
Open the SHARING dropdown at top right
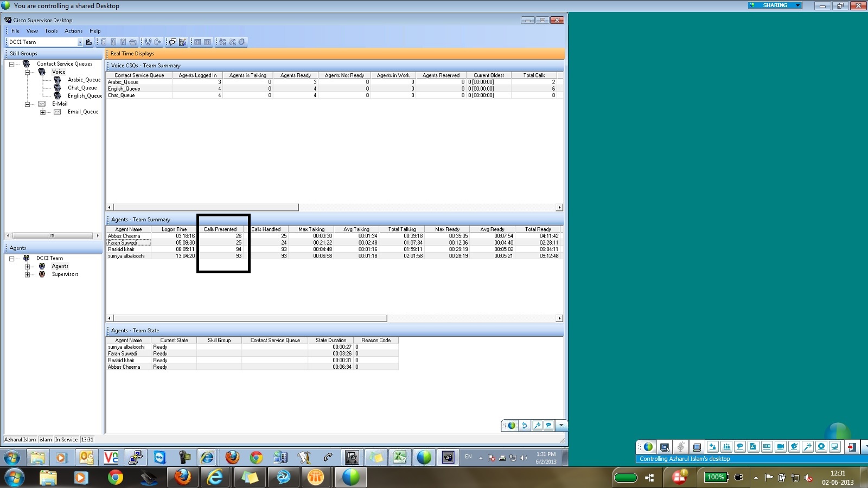798,5
